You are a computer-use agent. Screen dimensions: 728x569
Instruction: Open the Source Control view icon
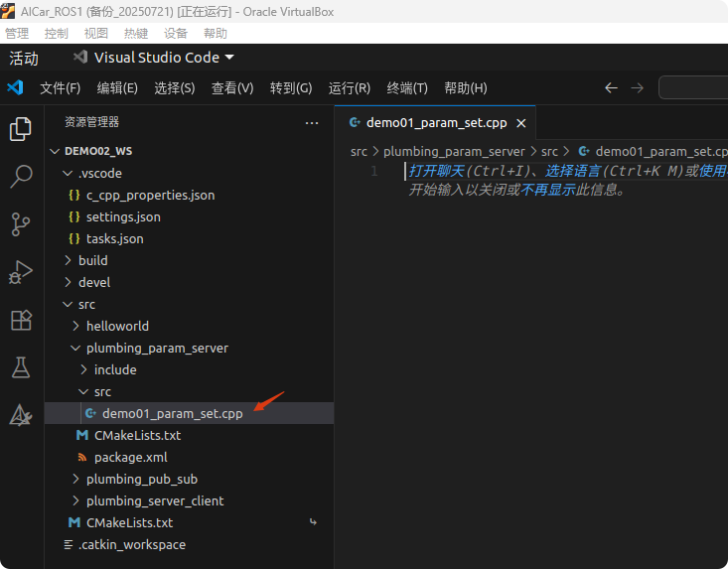pos(21,224)
